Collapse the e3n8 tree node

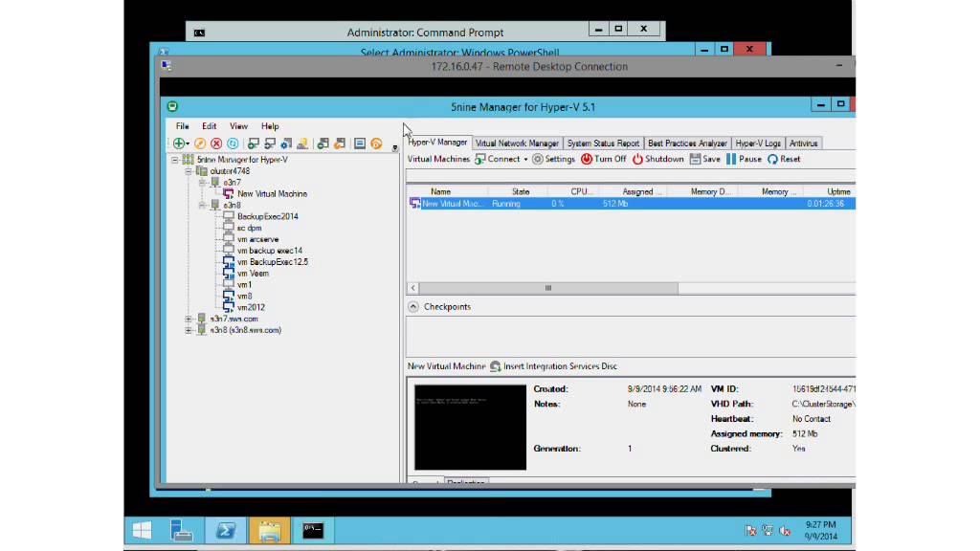(201, 205)
